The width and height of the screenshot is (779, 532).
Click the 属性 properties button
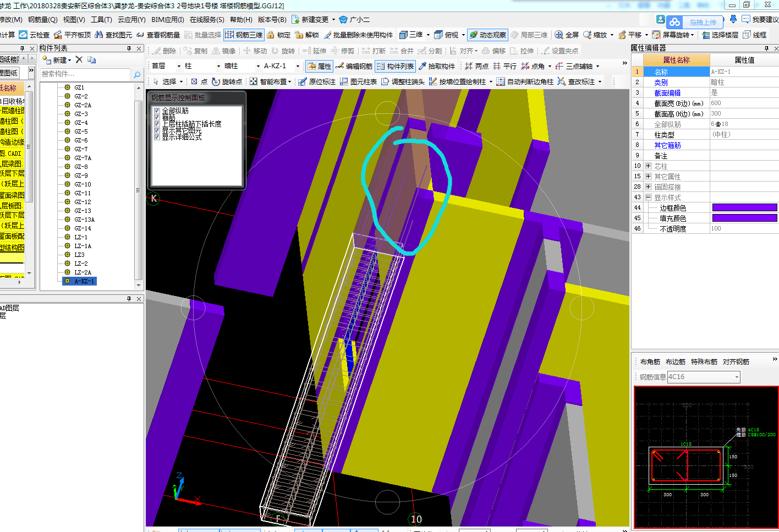(319, 66)
